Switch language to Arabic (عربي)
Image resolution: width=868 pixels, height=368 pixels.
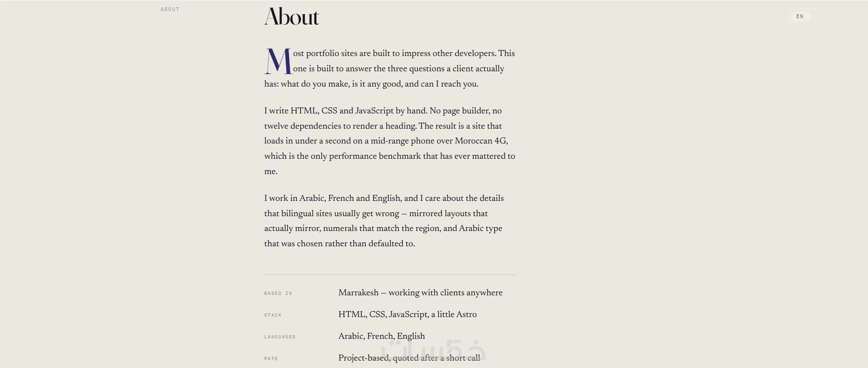[820, 17]
